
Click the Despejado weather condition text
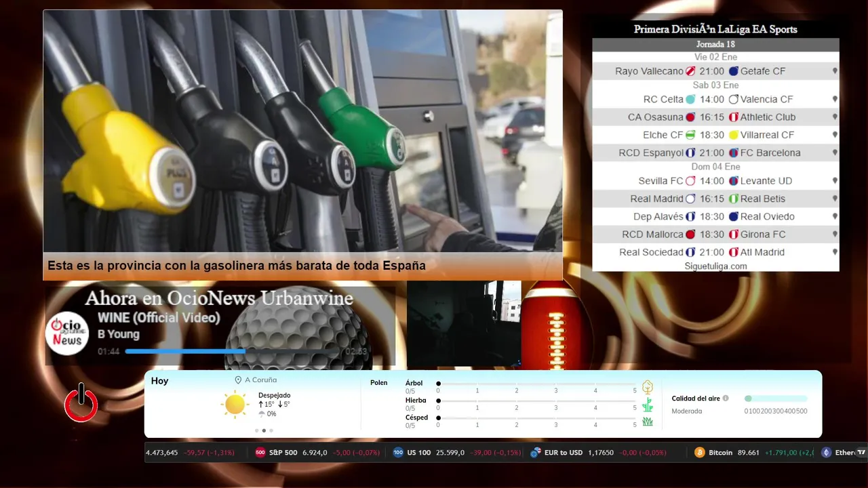274,395
